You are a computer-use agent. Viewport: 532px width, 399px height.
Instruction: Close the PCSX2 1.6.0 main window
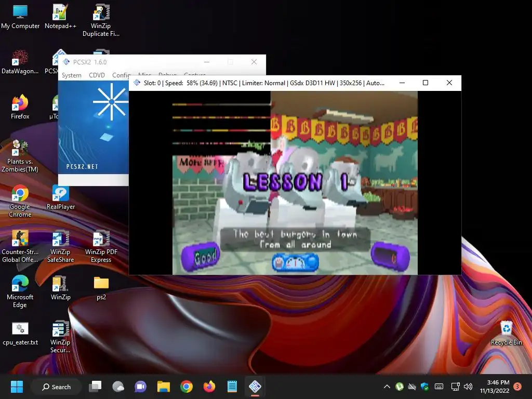[x=254, y=62]
